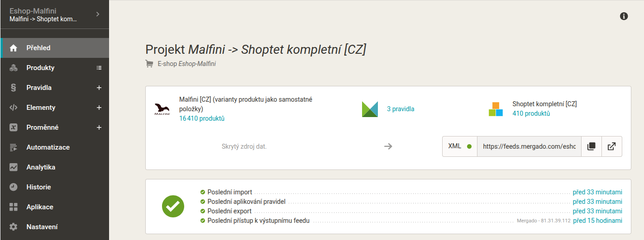The image size is (644, 240).
Task: Open the 16 410 produktů link
Action: 202,118
